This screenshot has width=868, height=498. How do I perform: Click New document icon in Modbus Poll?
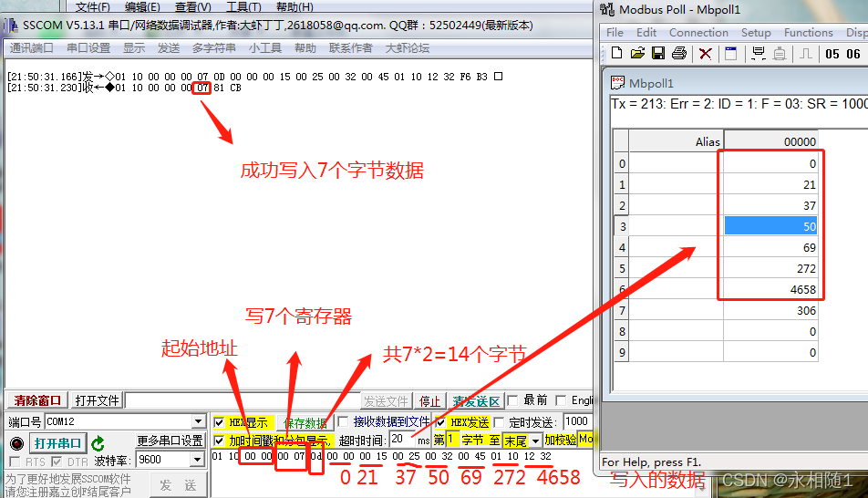coord(616,53)
